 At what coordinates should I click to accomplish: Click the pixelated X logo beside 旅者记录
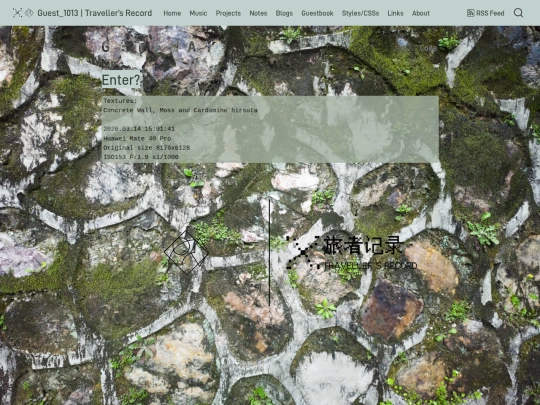(x=302, y=252)
